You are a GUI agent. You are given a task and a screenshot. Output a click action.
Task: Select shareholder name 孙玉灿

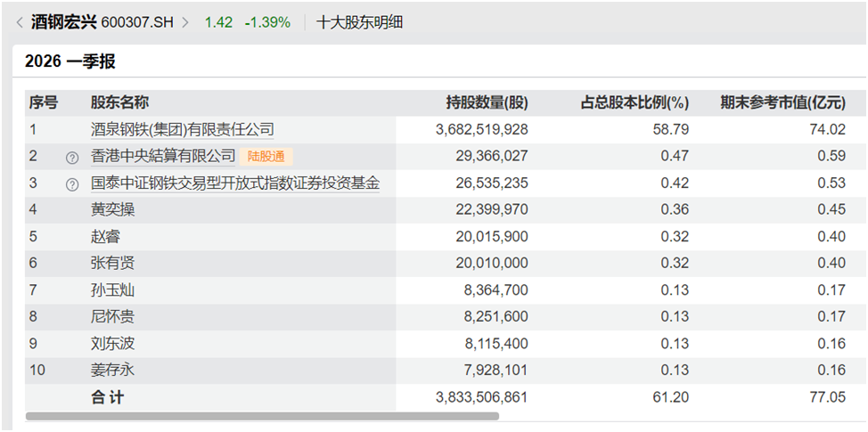[112, 290]
